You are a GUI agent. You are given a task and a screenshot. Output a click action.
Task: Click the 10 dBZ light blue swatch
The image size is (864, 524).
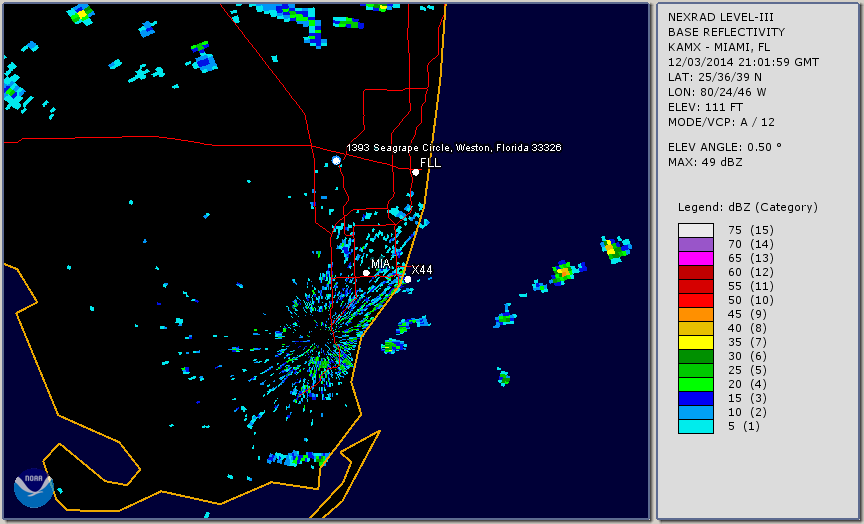695,412
